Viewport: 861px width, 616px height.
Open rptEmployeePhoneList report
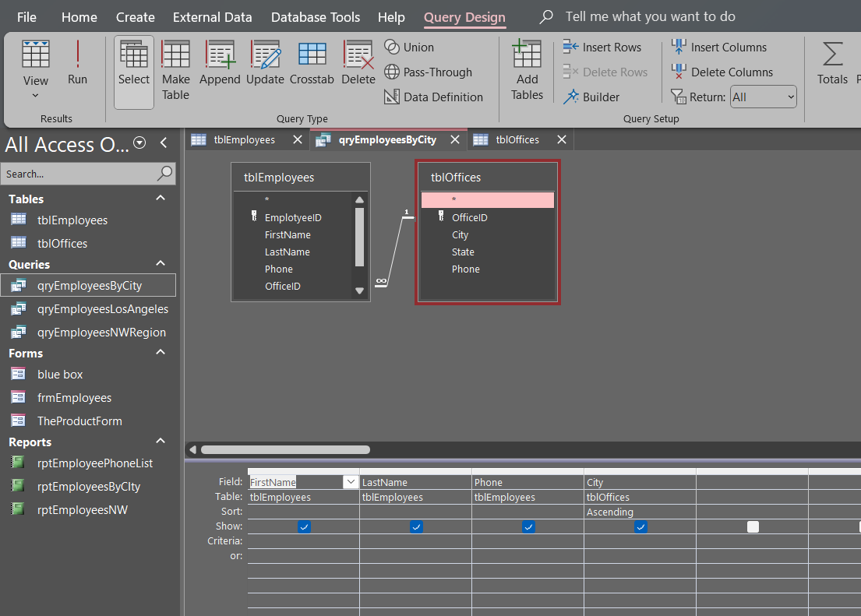(95, 463)
